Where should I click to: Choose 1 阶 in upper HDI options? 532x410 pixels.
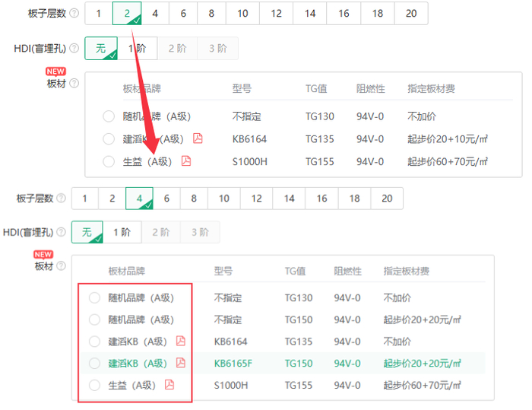click(x=138, y=48)
